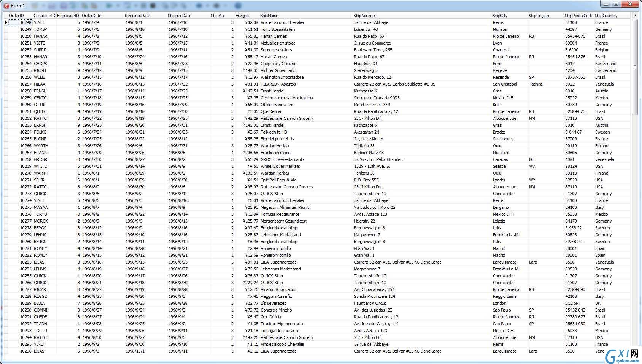This screenshot has height=364, width=642.
Task: Click the CustomerID column header
Action: click(x=45, y=16)
